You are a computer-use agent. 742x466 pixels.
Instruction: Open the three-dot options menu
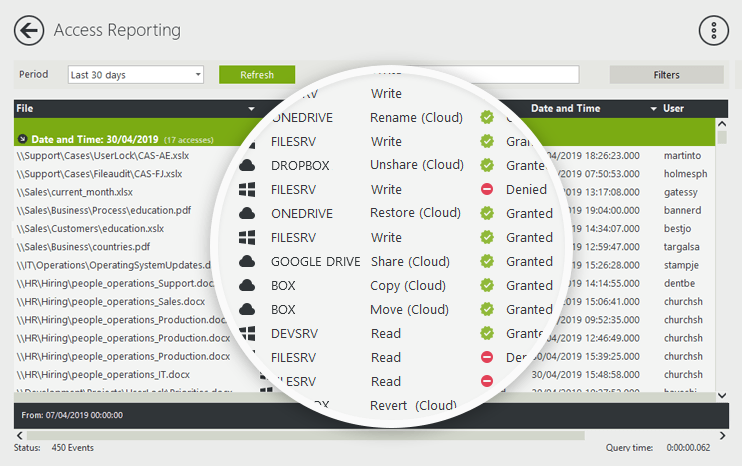(713, 30)
